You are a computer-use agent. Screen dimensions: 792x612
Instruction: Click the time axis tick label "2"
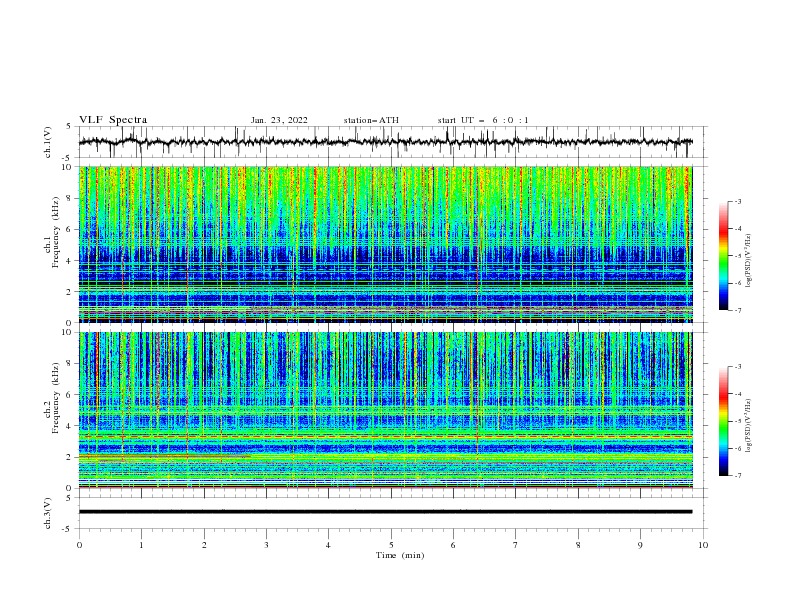pos(204,545)
